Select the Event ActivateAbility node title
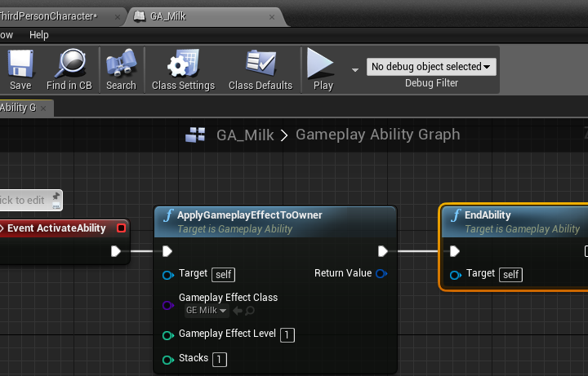Screen dimensions: 588x376 pos(56,228)
